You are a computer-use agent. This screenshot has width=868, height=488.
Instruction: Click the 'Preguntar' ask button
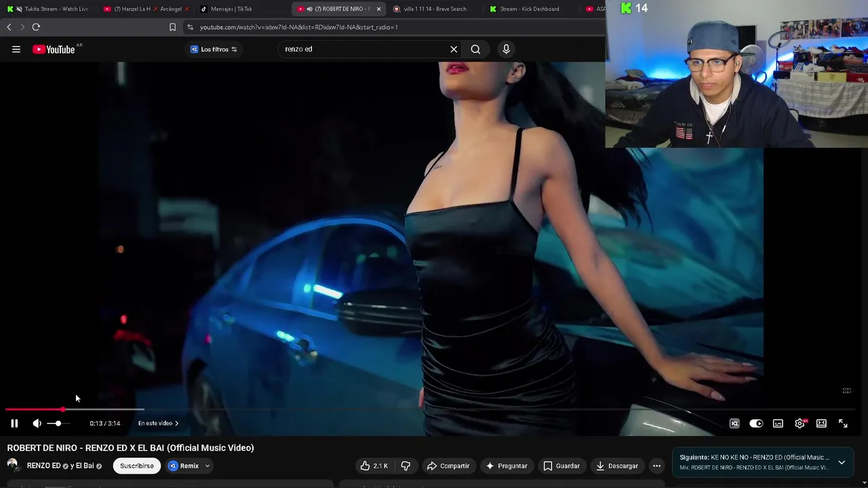click(x=506, y=466)
